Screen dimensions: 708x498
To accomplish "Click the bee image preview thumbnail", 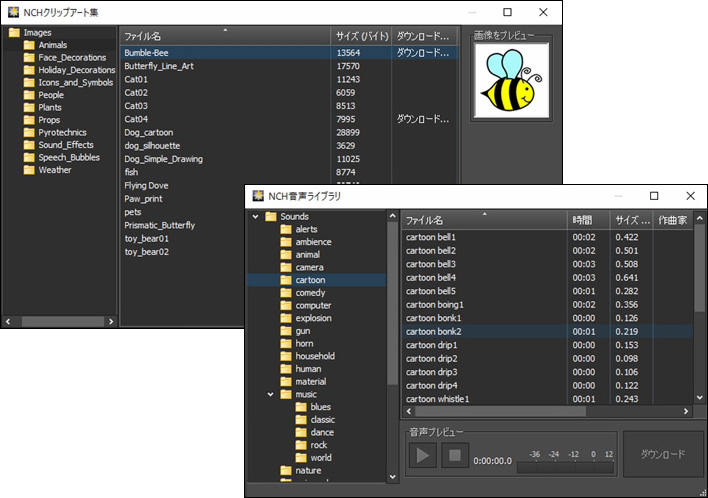I will pos(513,82).
